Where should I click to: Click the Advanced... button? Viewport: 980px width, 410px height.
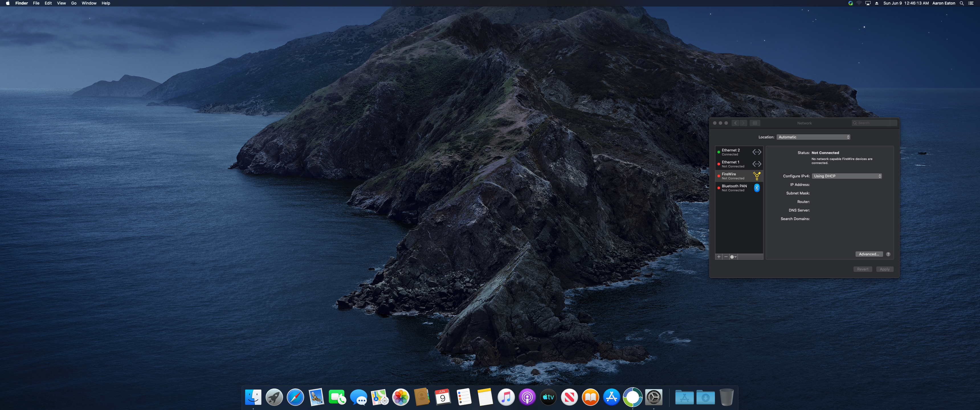pyautogui.click(x=869, y=254)
